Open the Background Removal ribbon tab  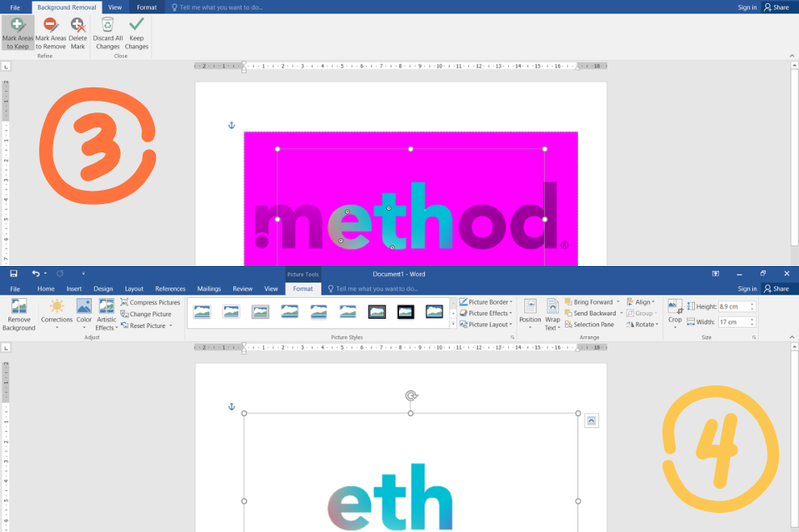click(66, 7)
